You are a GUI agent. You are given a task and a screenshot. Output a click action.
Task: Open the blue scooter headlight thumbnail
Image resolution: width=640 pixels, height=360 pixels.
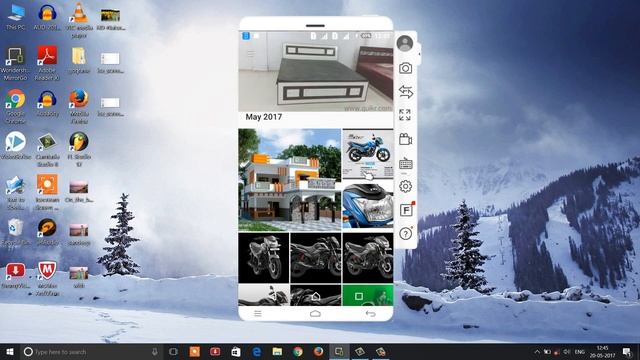(x=368, y=205)
